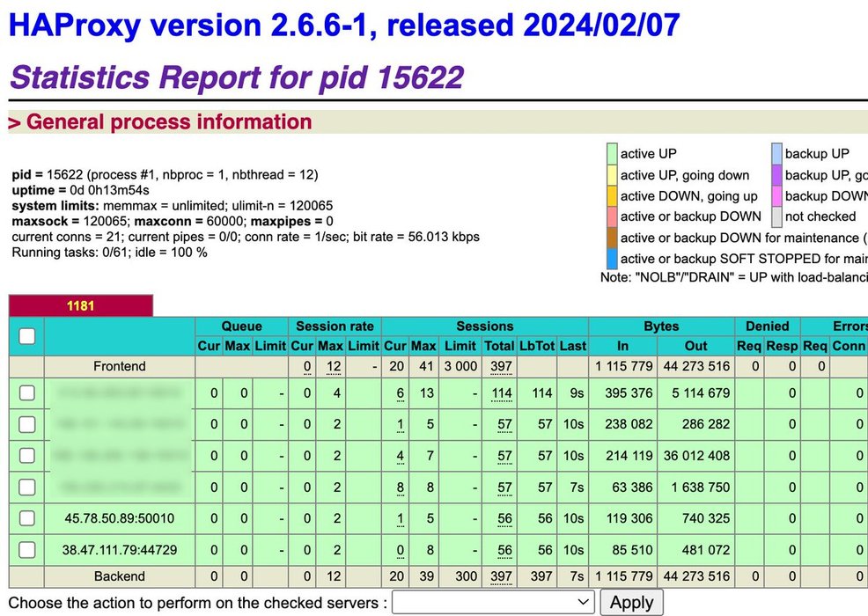The image size is (868, 616).
Task: Click the active or backup DOWN legend swatch
Action: point(610,216)
